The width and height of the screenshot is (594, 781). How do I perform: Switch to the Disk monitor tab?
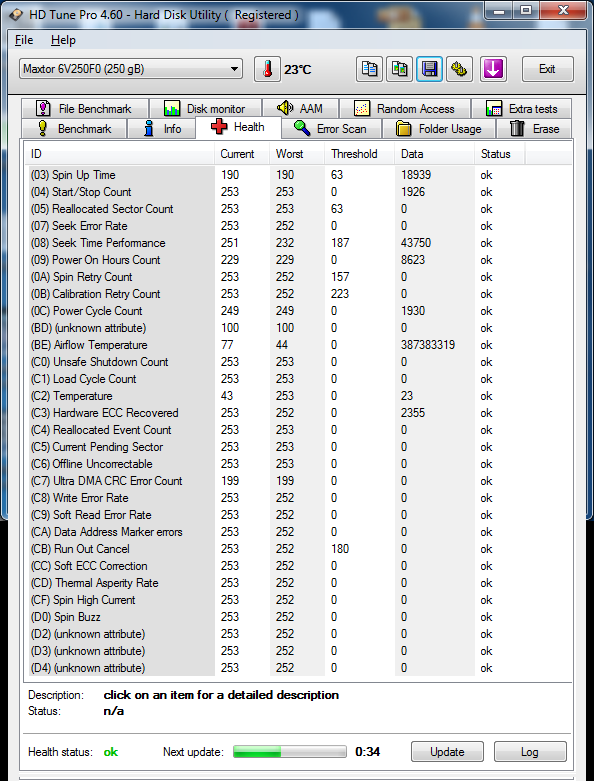205,109
